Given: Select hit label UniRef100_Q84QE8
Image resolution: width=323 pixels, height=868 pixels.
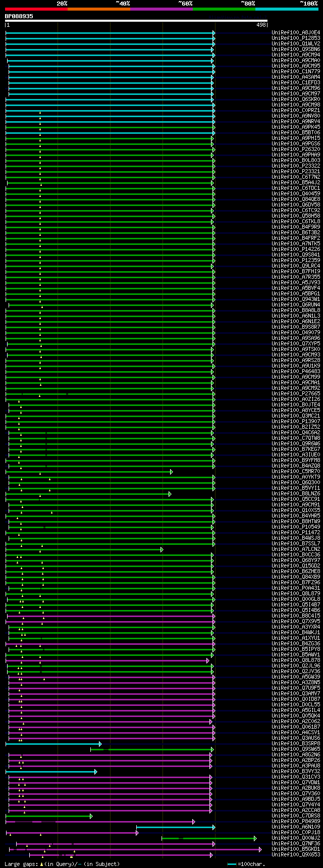Looking at the screenshot, I should pos(296,199).
